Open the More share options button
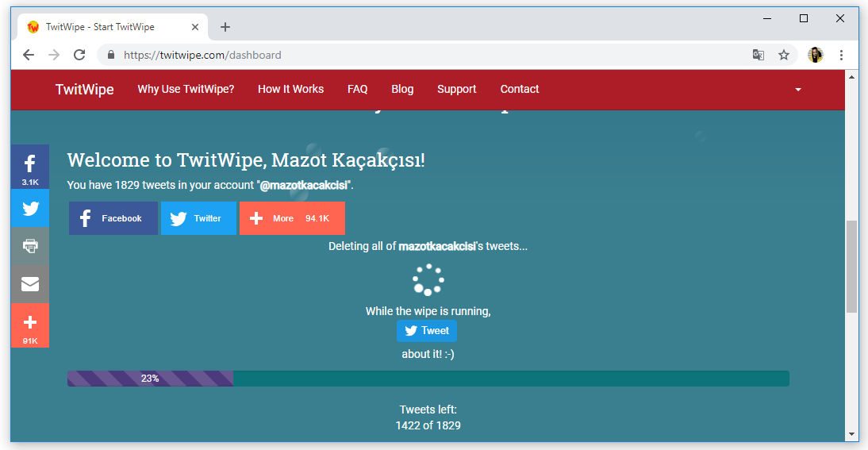 292,218
